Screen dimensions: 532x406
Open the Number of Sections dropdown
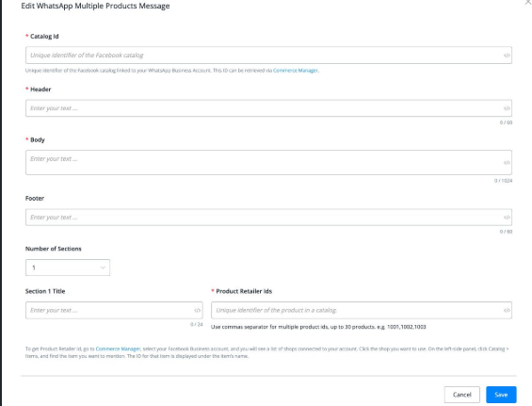[x=68, y=268]
